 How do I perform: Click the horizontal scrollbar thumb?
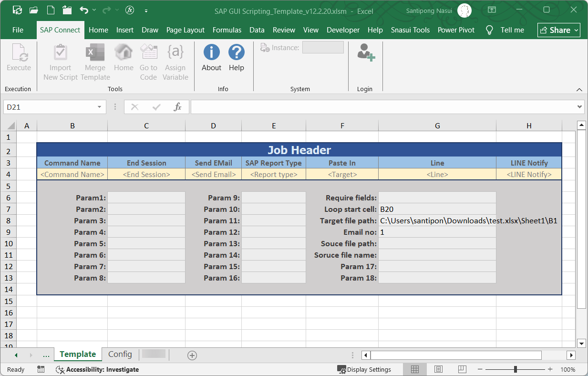pyautogui.click(x=456, y=355)
